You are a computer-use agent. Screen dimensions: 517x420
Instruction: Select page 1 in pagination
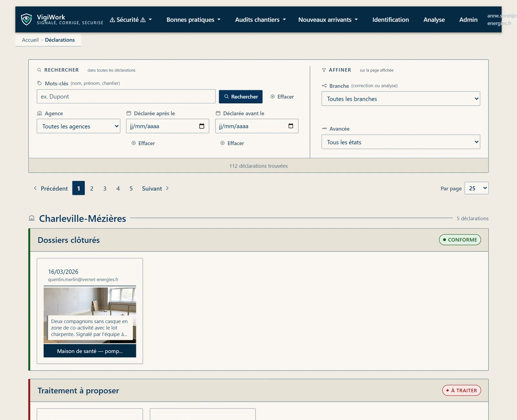coord(79,188)
